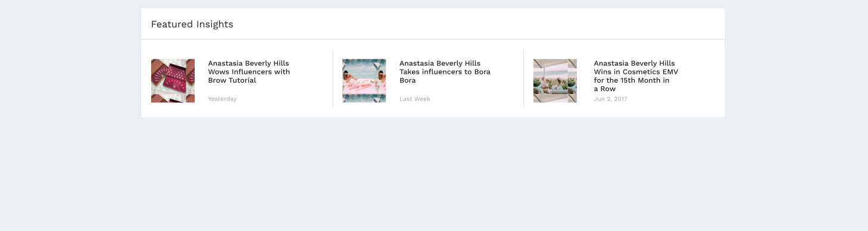Click the 'Yesterday' date label
Image resolution: width=868 pixels, height=231 pixels.
point(222,99)
